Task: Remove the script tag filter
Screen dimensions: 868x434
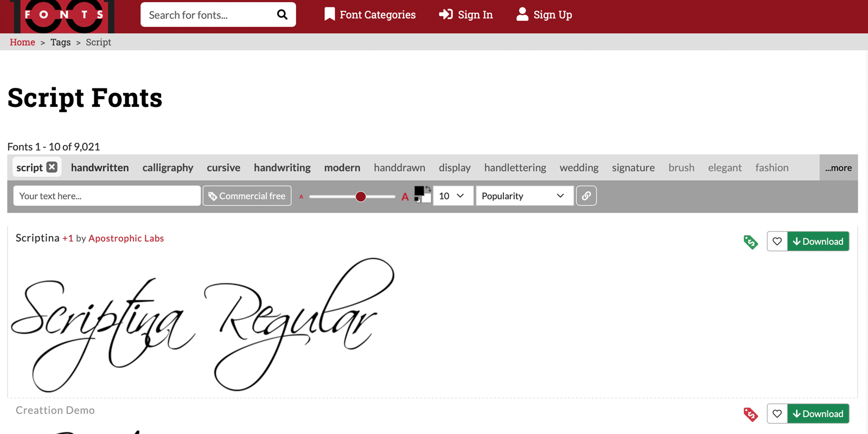Action: pos(52,167)
